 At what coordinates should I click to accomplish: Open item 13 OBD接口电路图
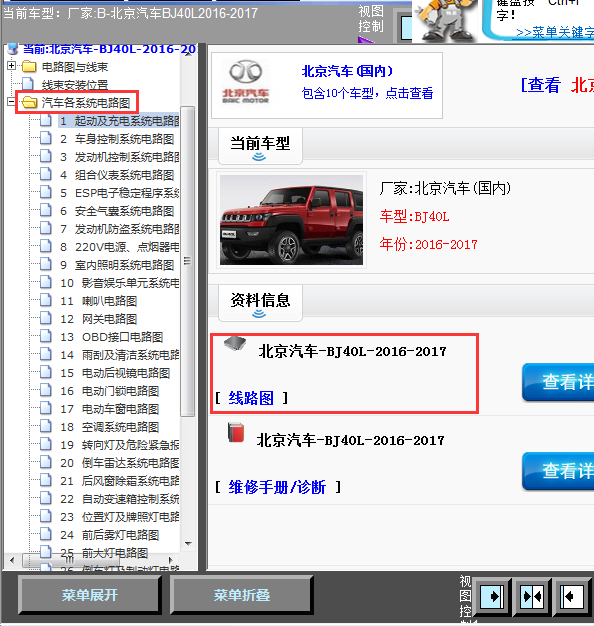[x=111, y=337]
